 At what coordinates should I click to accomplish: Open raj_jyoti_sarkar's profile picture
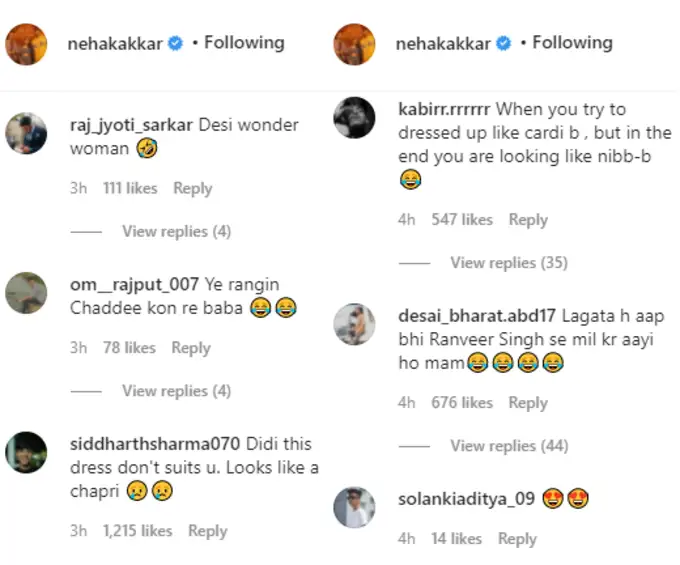pyautogui.click(x=26, y=130)
